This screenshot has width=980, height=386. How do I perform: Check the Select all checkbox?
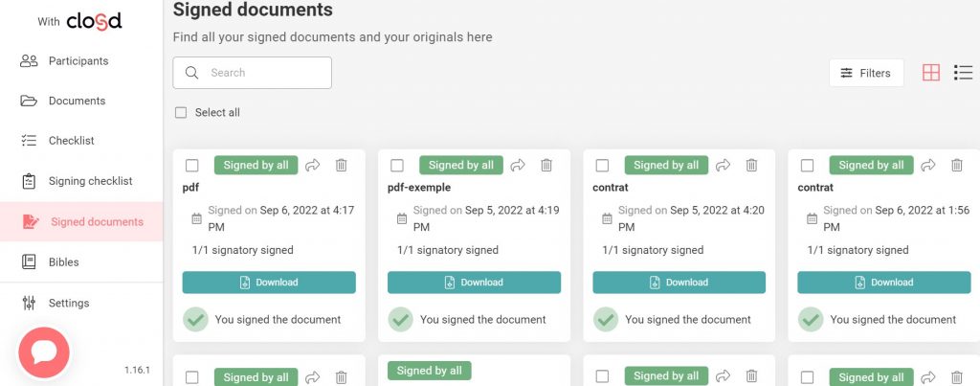[x=181, y=113]
